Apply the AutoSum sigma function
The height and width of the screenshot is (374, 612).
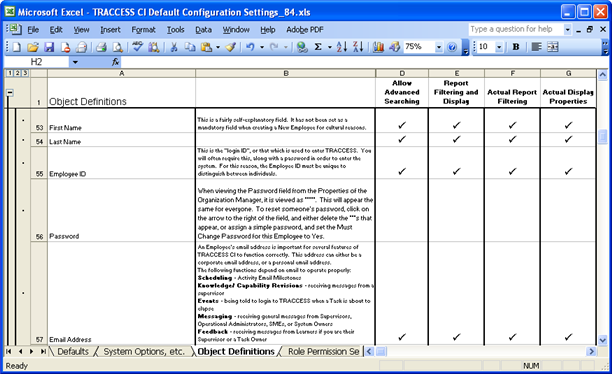click(318, 47)
